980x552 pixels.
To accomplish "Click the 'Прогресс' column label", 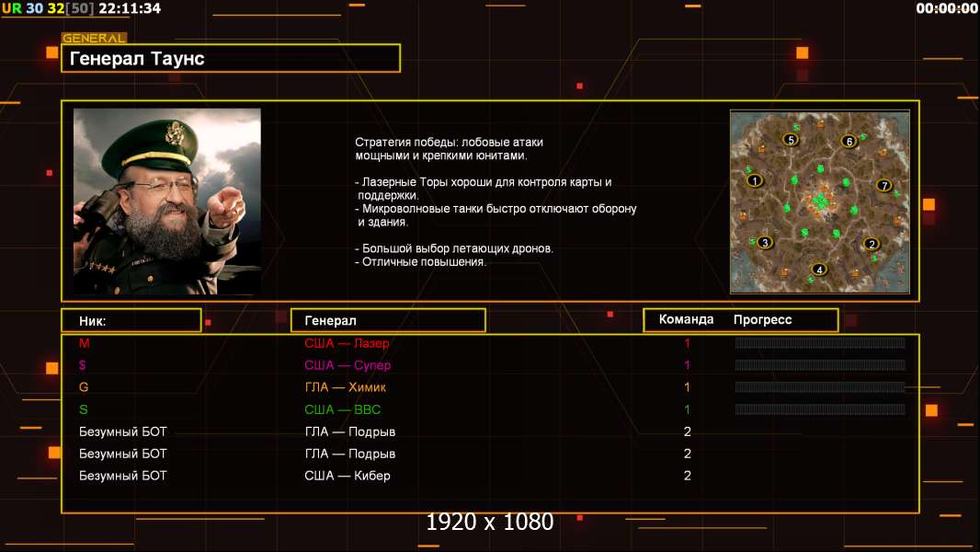I will (x=762, y=320).
